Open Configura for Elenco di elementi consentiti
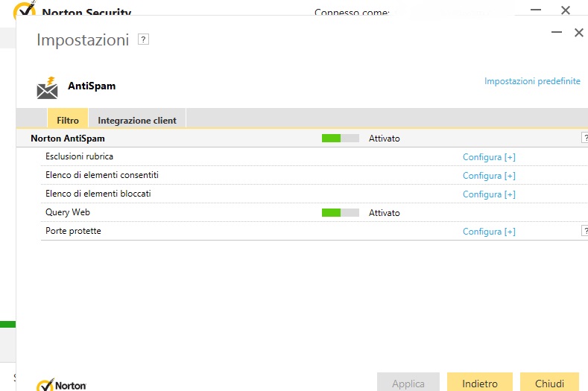Image resolution: width=588 pixels, height=391 pixels. pyautogui.click(x=489, y=176)
